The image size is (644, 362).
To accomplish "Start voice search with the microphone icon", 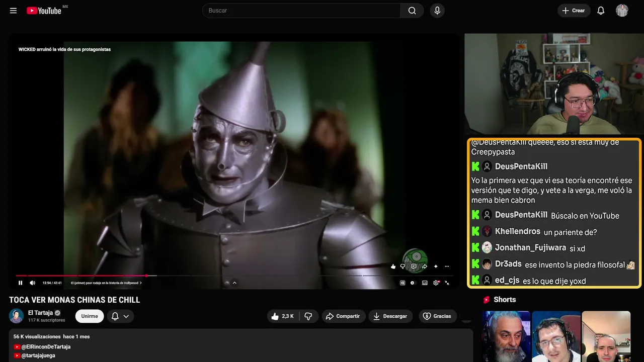I will pos(437,11).
